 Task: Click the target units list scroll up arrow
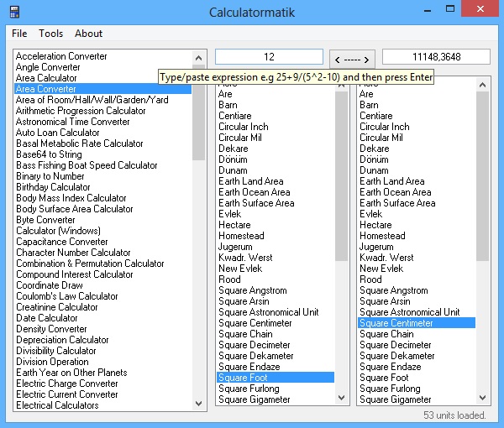482,83
